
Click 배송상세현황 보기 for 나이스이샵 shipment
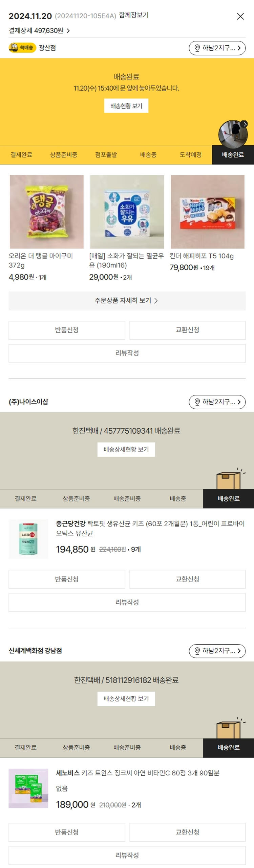click(126, 449)
